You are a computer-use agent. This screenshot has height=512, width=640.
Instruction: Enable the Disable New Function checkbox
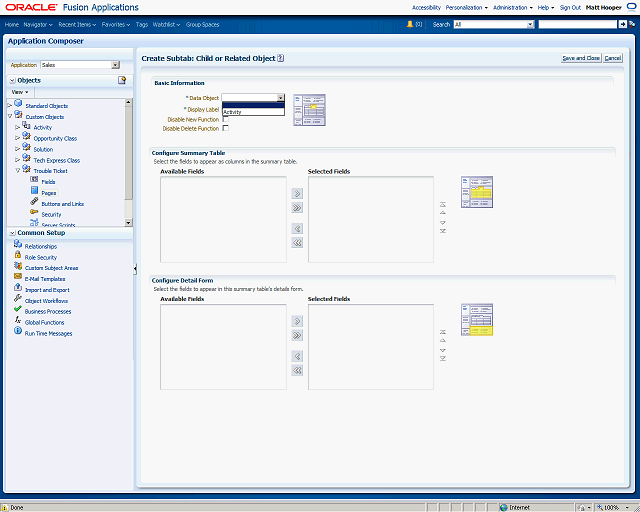(x=225, y=119)
